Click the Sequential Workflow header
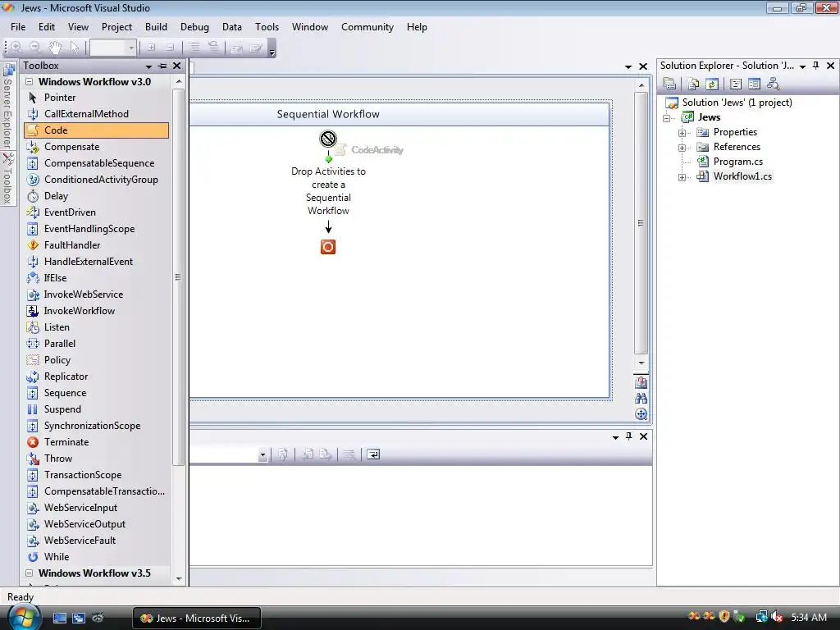840x630 pixels. coord(328,114)
